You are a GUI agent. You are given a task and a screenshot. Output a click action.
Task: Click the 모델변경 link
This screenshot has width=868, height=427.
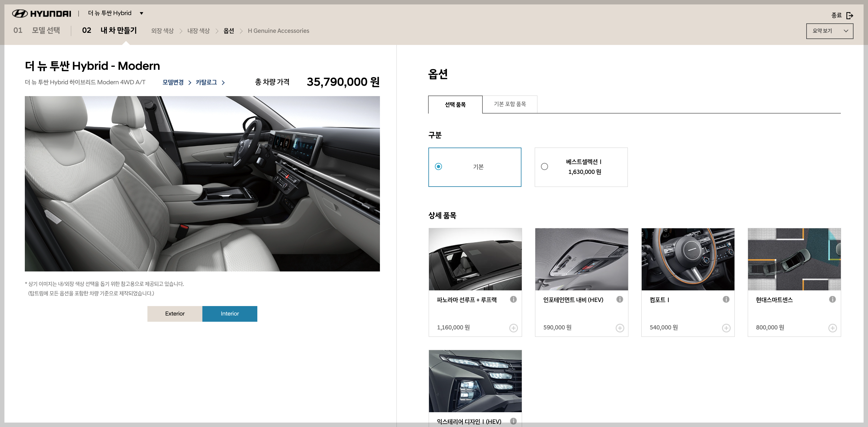click(173, 82)
